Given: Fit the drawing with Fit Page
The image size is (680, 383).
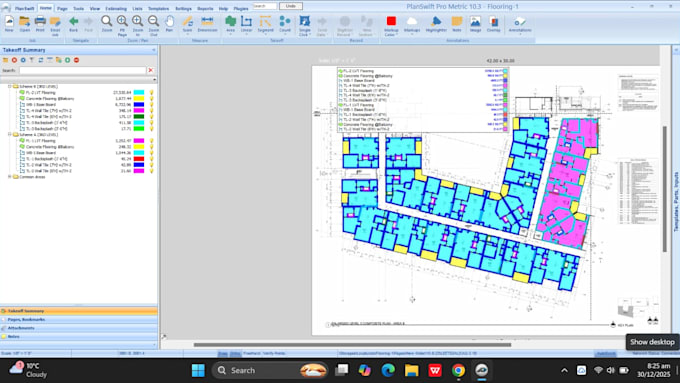Looking at the screenshot, I should [x=122, y=25].
